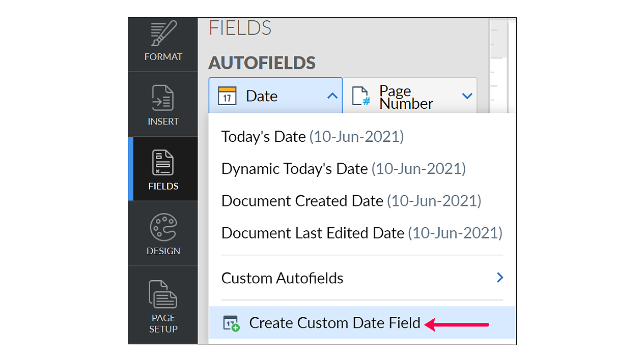Open the Design palette icon
644x362 pixels.
pos(163,227)
